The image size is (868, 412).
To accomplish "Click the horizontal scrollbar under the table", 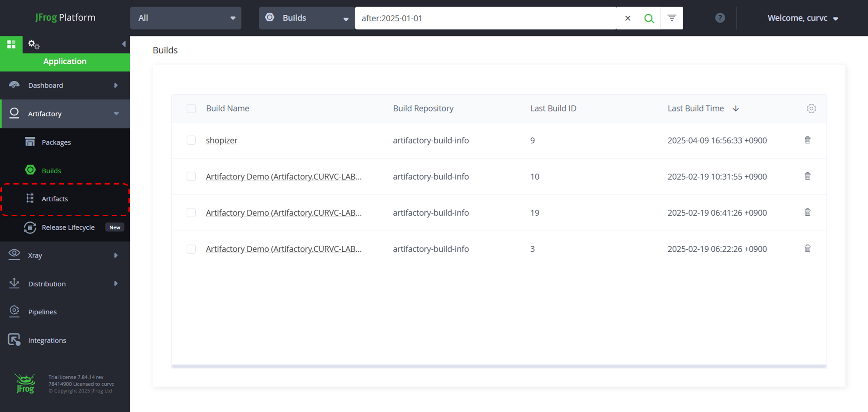I will (499, 366).
